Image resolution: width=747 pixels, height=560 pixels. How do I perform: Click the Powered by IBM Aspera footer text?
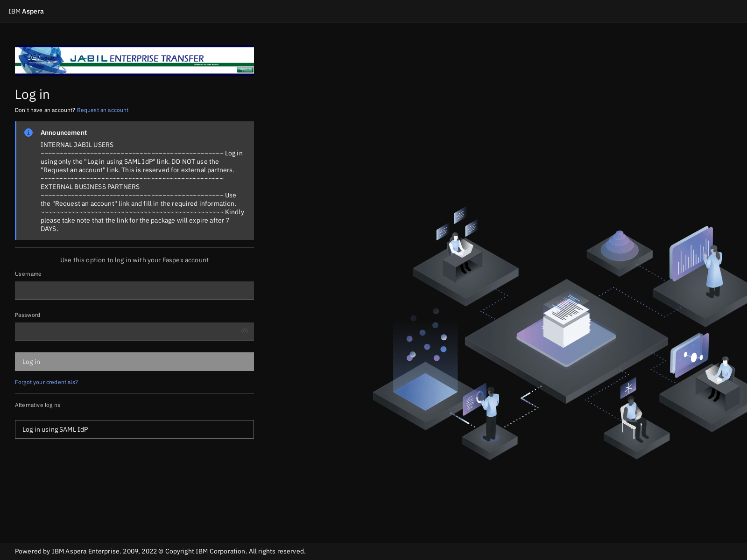coord(160,551)
